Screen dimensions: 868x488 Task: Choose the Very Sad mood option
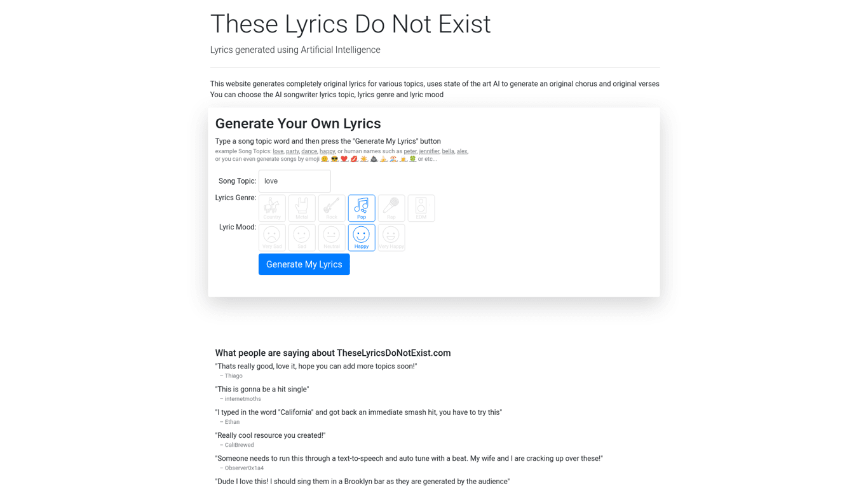coord(272,237)
